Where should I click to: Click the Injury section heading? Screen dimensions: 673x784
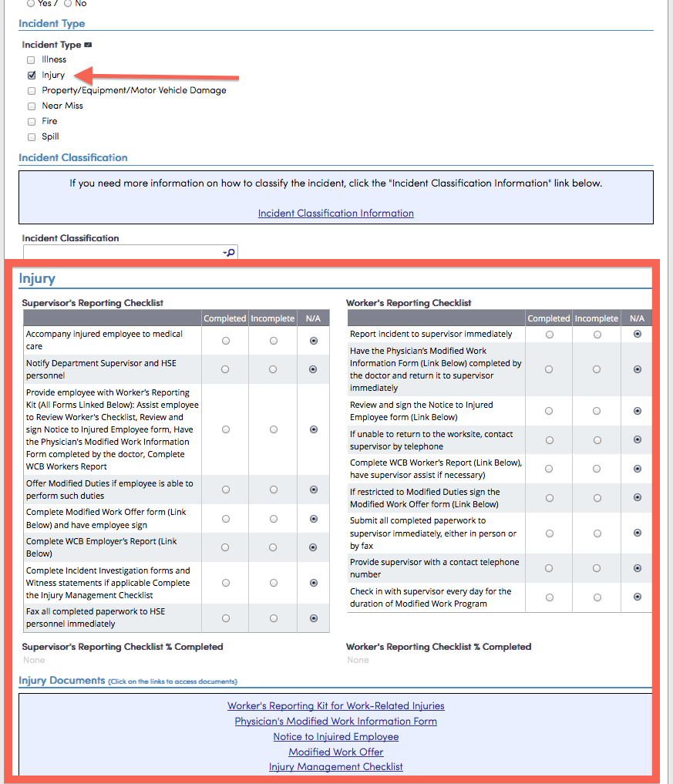37,278
